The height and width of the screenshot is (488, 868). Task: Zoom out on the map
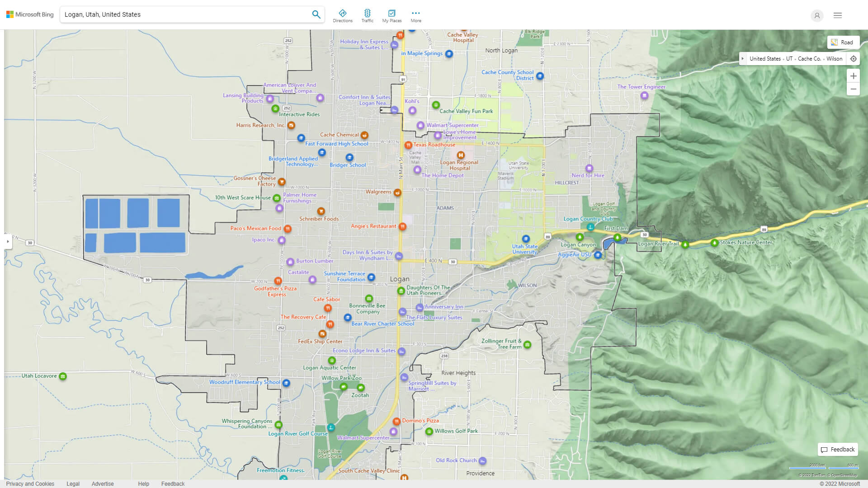click(x=854, y=89)
